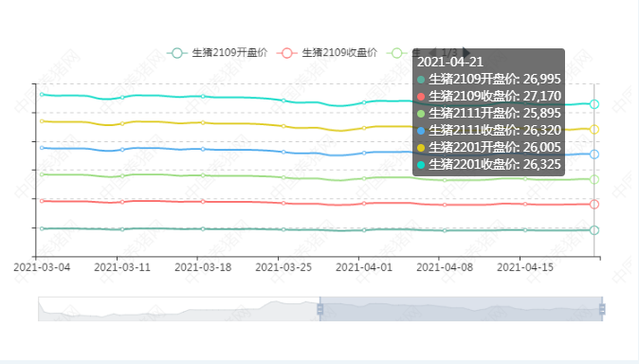The height and width of the screenshot is (364, 639).
Task: Click left handle of the zoom slider
Action: 319,309
